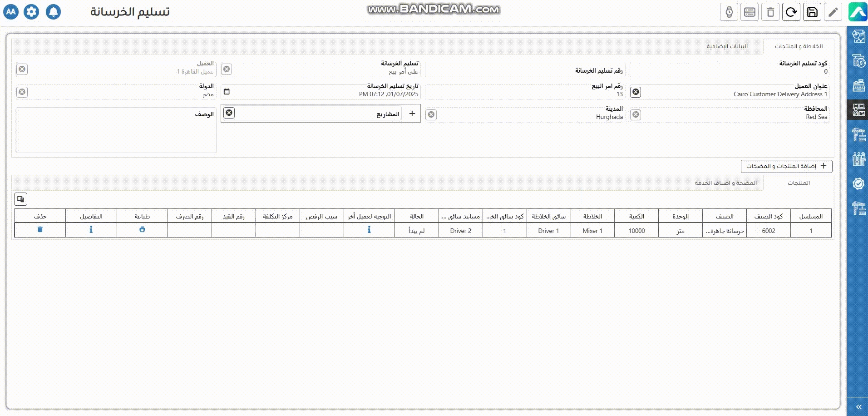Open the عنوان العميل address dropdown
Image resolution: width=868 pixels, height=416 pixels.
(735, 92)
